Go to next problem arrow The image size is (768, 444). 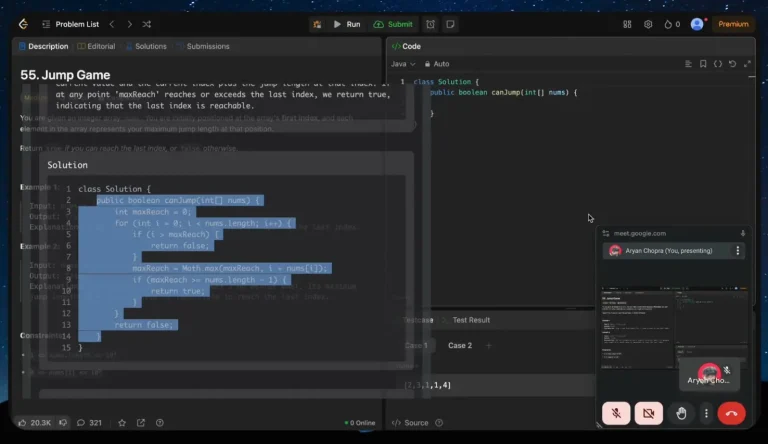[129, 24]
